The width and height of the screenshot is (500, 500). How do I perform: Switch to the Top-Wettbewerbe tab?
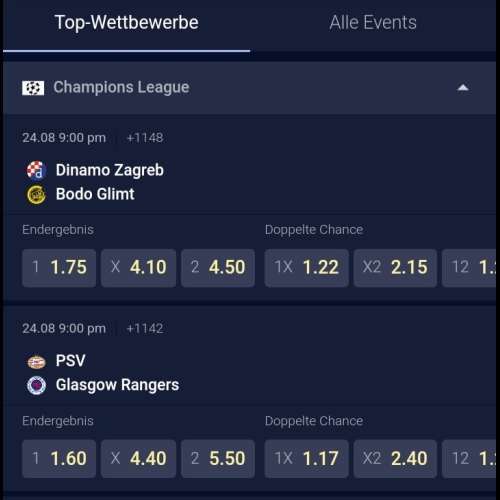(126, 23)
